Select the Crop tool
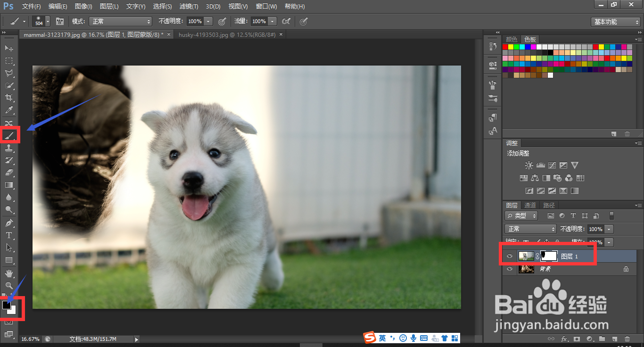Image resolution: width=644 pixels, height=347 pixels. pyautogui.click(x=9, y=98)
